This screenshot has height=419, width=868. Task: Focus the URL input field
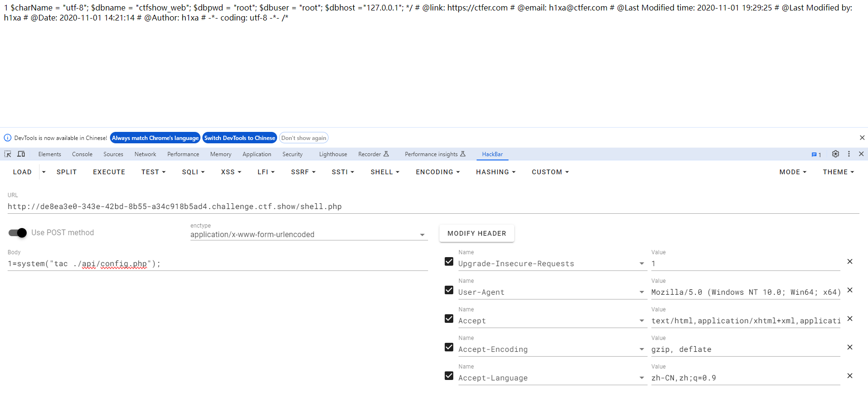click(x=433, y=207)
